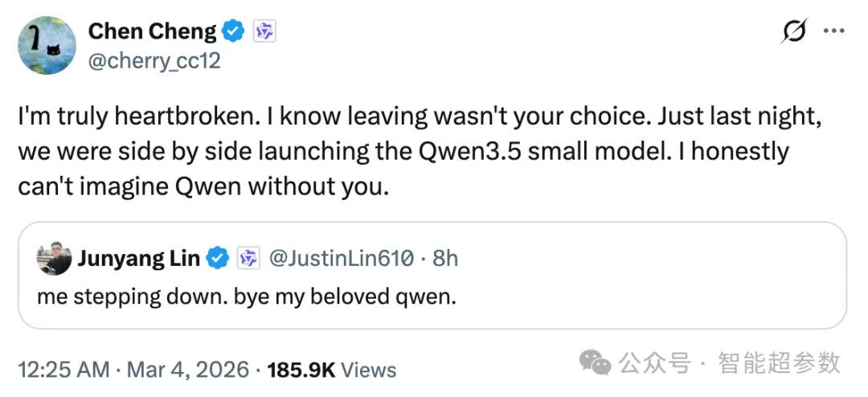
Task: Click Chen Cheng's blue verified badge
Action: tap(233, 32)
